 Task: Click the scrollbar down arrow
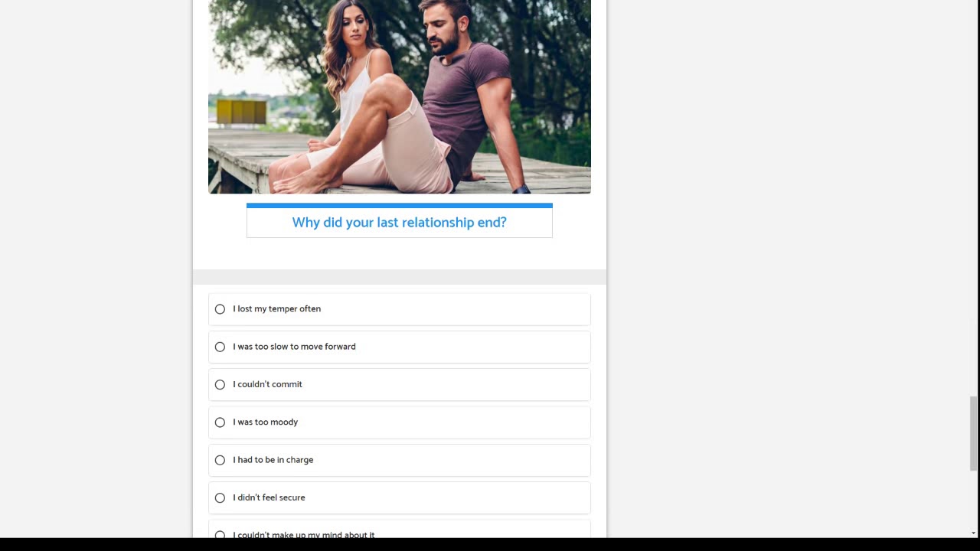point(974,533)
